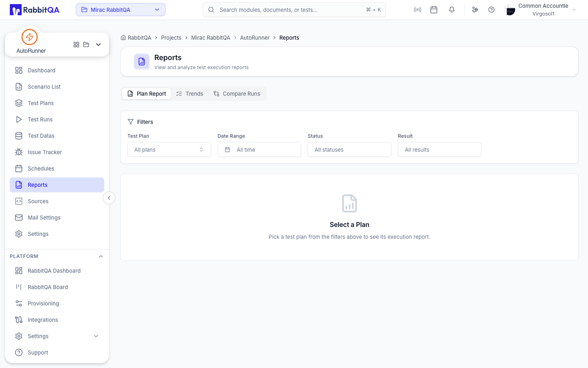Screen dimensions: 588x368
Task: Open the All plans dropdown
Action: [x=169, y=150]
